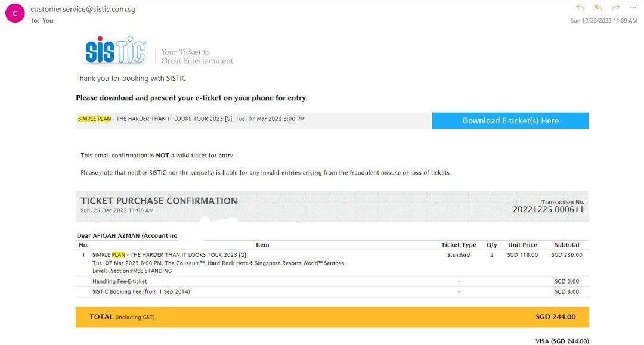Click sender address customerservice@sistic.com.sg
The image size is (644, 345).
[x=83, y=9]
